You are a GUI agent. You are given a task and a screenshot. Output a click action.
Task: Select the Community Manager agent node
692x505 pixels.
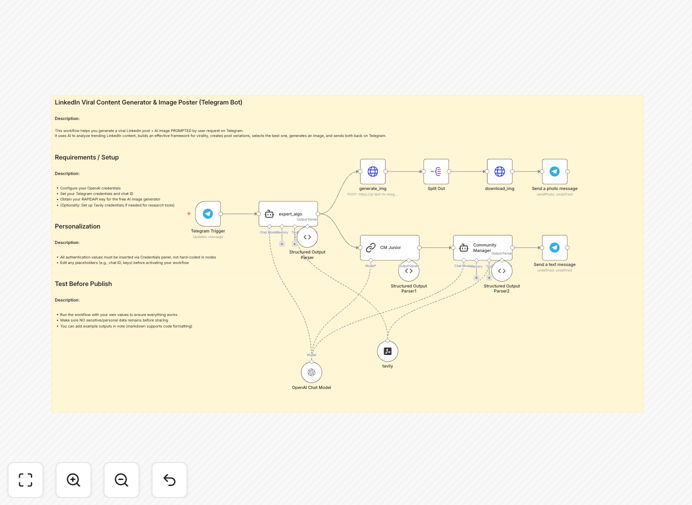click(x=483, y=248)
